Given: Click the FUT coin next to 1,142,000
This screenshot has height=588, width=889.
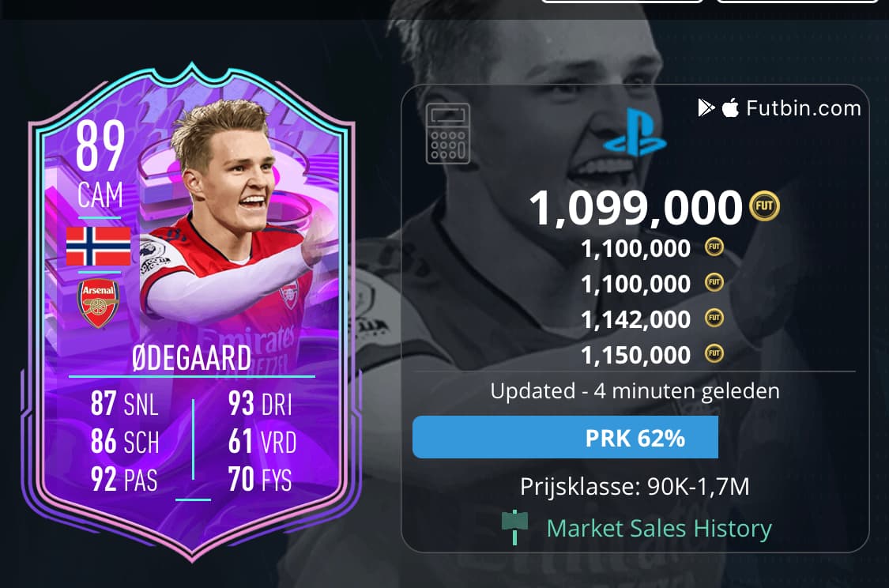Looking at the screenshot, I should [x=714, y=318].
